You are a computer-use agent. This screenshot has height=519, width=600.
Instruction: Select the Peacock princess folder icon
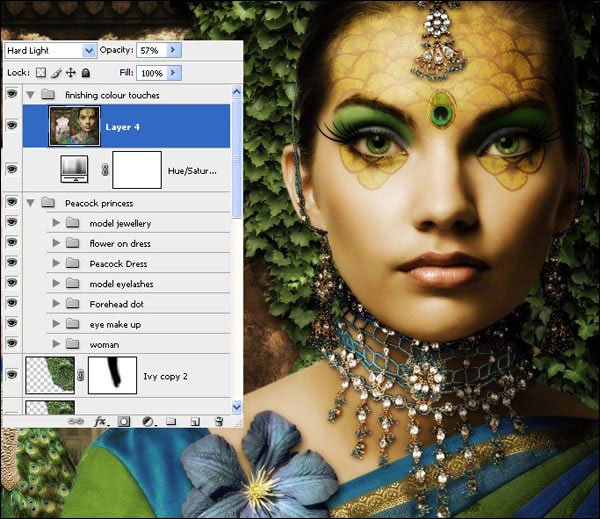(48, 202)
